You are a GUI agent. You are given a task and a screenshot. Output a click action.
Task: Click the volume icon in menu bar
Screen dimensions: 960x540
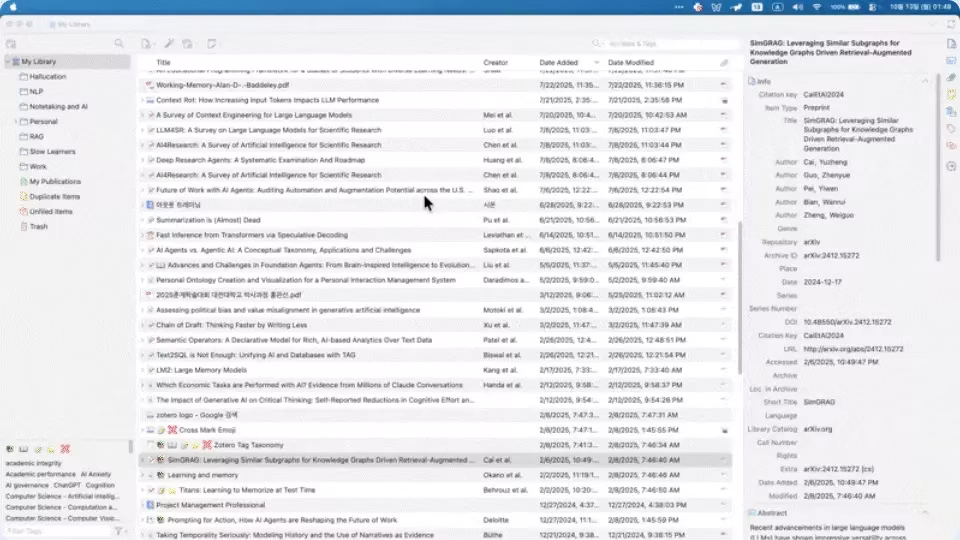797,7
